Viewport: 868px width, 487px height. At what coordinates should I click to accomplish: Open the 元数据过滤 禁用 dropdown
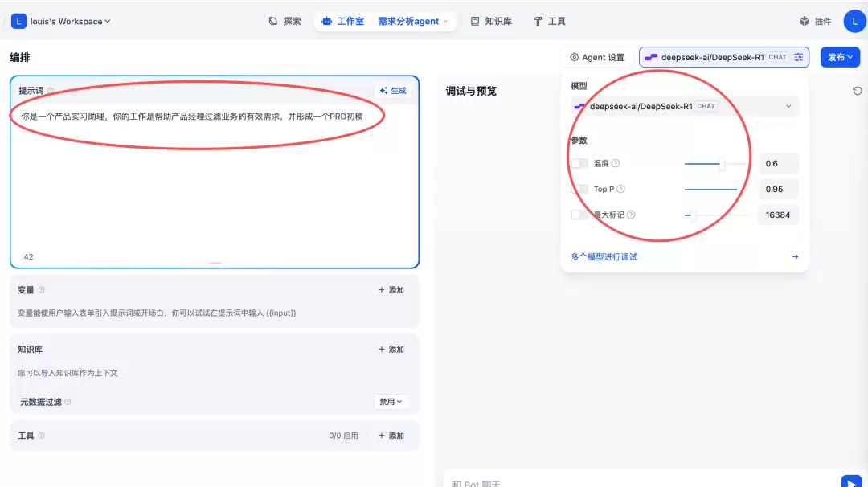click(x=391, y=402)
